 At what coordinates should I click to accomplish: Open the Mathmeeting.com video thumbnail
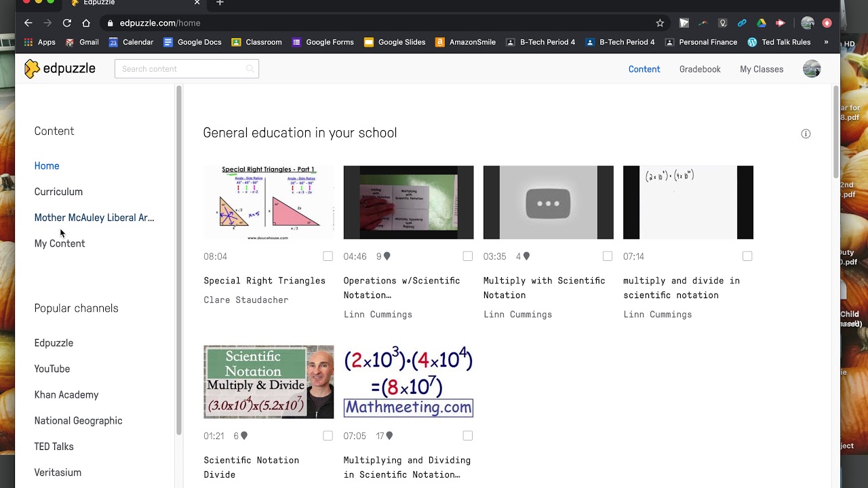pyautogui.click(x=408, y=382)
